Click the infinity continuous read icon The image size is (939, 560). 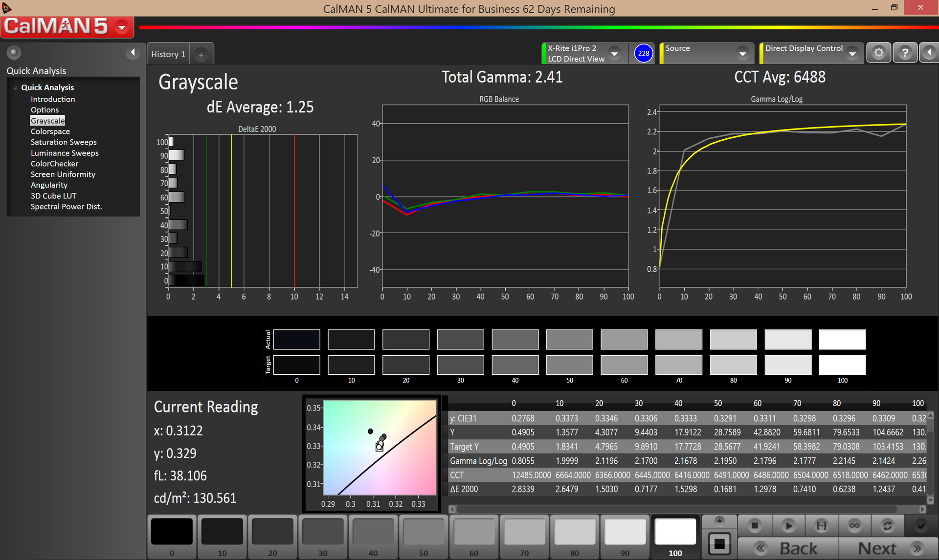pos(854,526)
